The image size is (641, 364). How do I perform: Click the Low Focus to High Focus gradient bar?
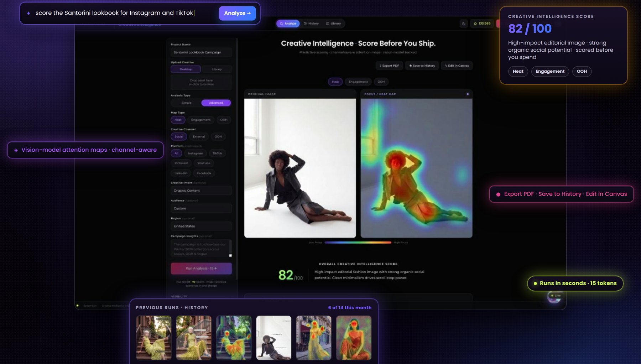coord(358,243)
